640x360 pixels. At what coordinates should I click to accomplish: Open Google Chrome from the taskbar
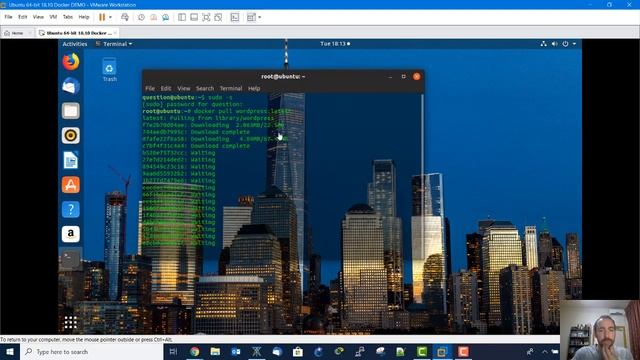pos(195,351)
